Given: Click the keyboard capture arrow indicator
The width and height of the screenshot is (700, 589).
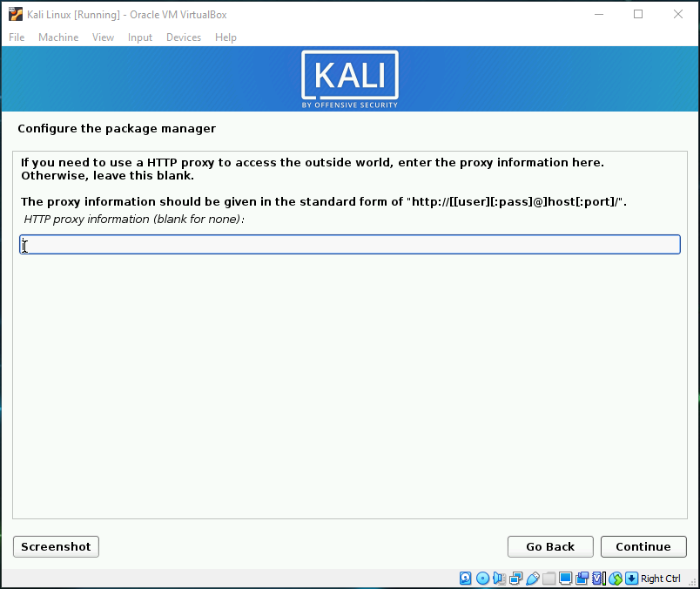Looking at the screenshot, I should point(632,579).
